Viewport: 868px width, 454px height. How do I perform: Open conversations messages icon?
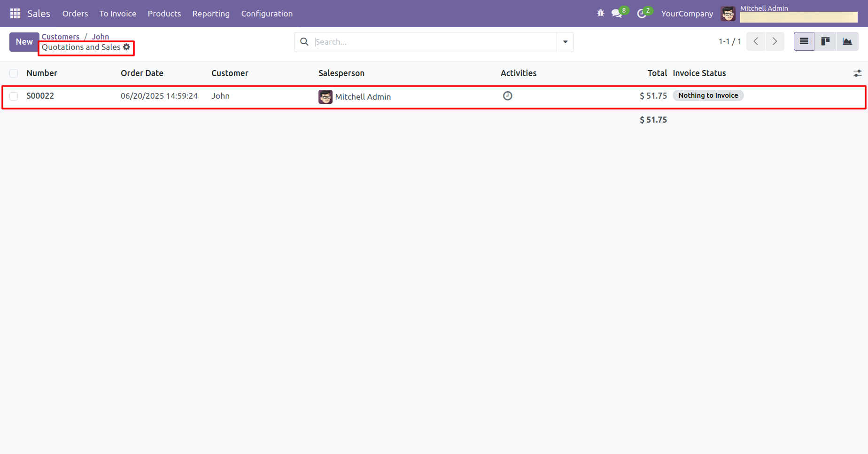[617, 13]
